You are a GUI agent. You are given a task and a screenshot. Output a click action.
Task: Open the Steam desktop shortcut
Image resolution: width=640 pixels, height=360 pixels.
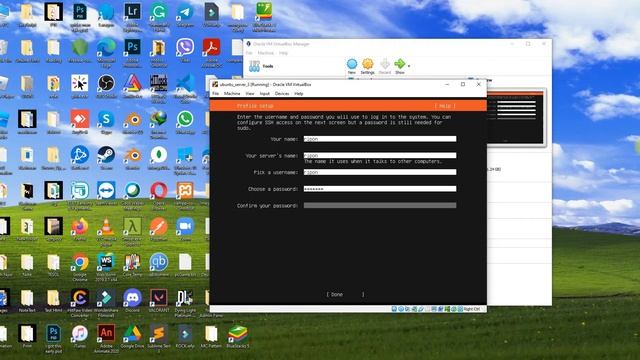pos(106,158)
